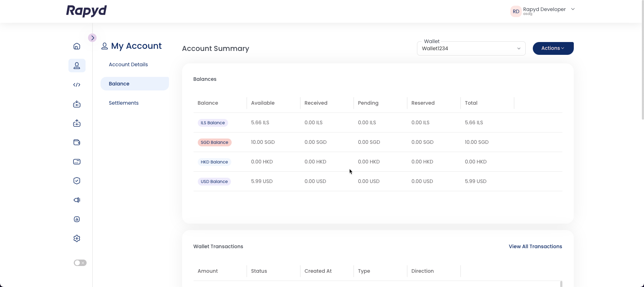Viewport: 644px width, 287px height.
Task: Click the Direction column header
Action: click(x=423, y=271)
